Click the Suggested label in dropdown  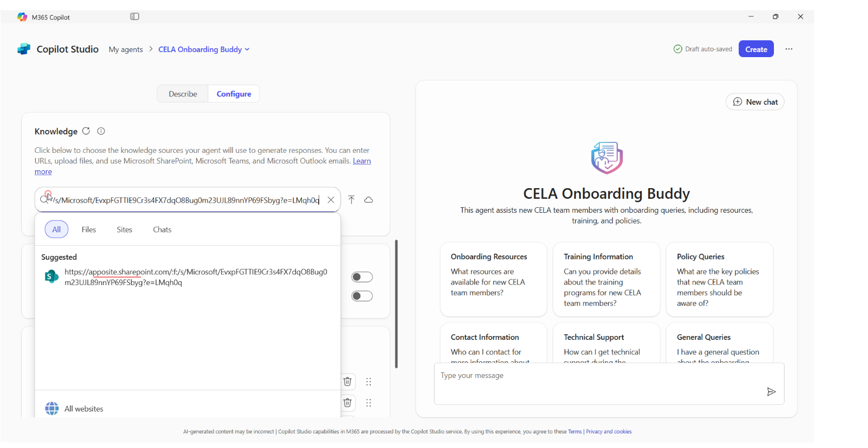[x=59, y=257]
